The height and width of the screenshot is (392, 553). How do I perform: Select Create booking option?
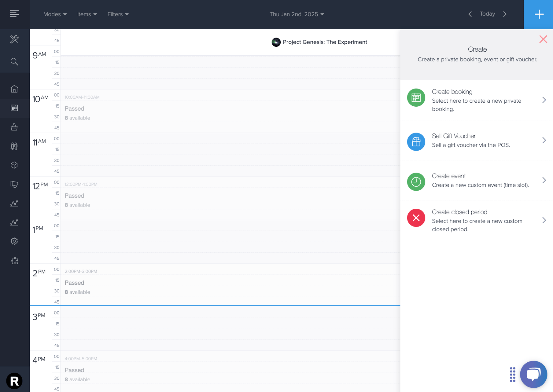(476, 100)
